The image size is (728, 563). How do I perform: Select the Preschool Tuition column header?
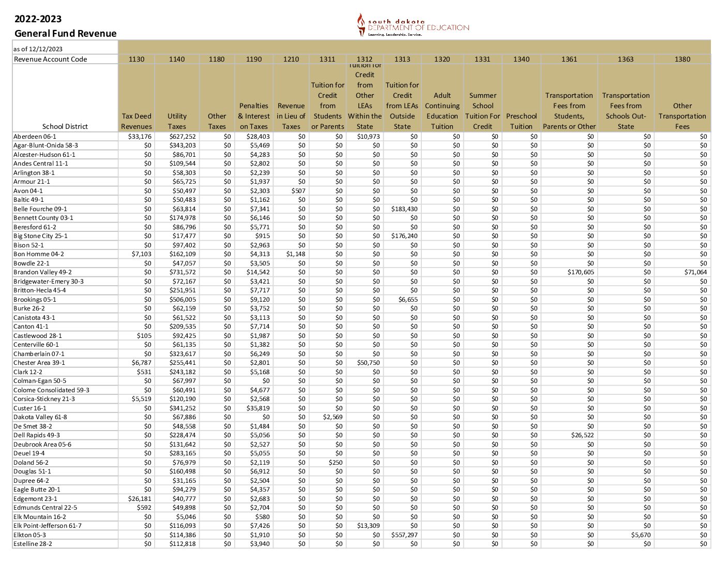pyautogui.click(x=521, y=121)
